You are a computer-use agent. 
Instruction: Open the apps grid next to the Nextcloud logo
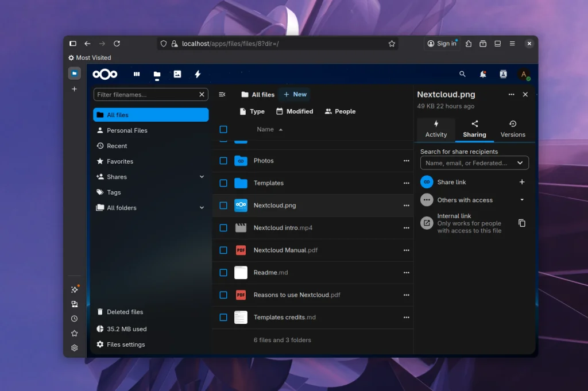(136, 73)
